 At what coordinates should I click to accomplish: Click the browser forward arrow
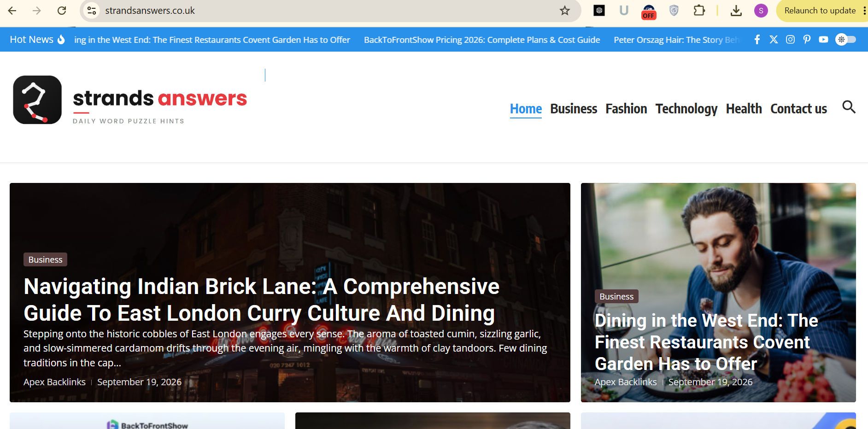point(37,11)
